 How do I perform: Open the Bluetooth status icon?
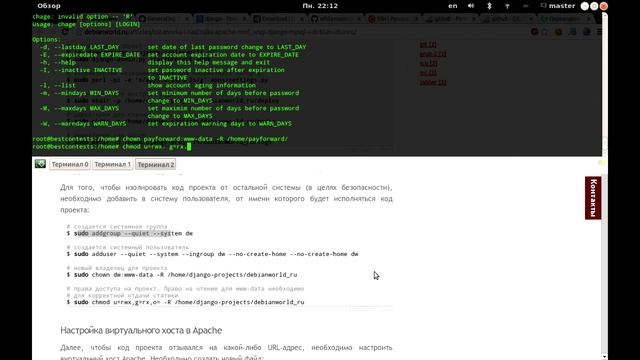(x=489, y=6)
